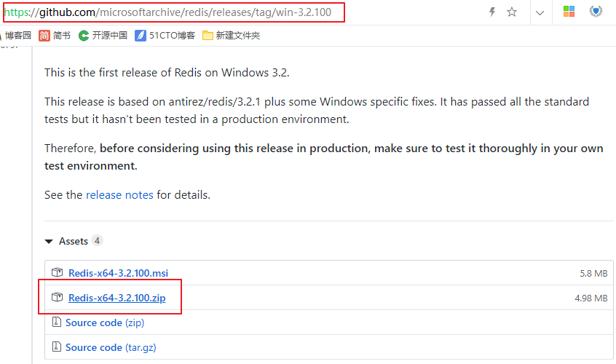Click the file icon beside Source code (tar.gz)
616x364 pixels.
[57, 347]
